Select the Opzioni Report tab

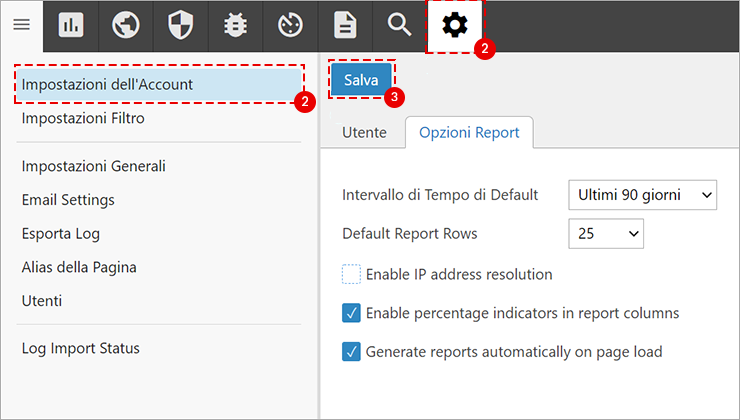pos(469,133)
